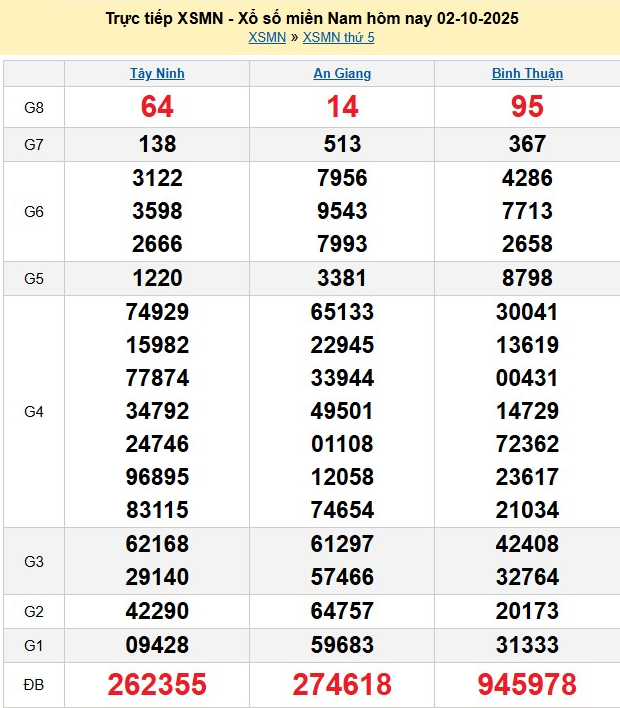Click the XSMN breadcrumb link
This screenshot has width=620, height=708.
tap(266, 38)
